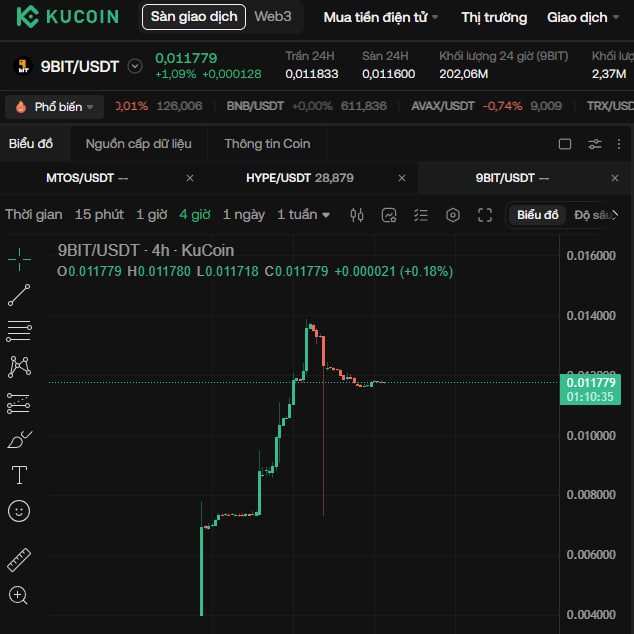Close the HYPE/USDT chart tab
The height and width of the screenshot is (634, 634).
(402, 178)
